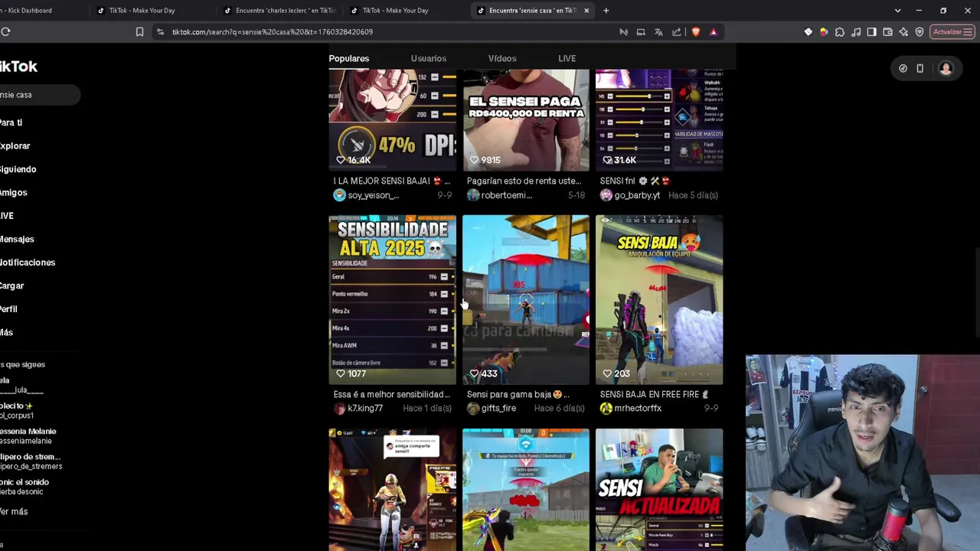Click the multicolor circle extension icon
The width and height of the screenshot is (980, 551).
[x=824, y=31]
